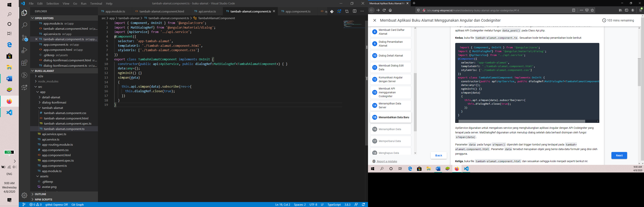
Task: Open Run and Debug view in activity bar
Action: 24,50
